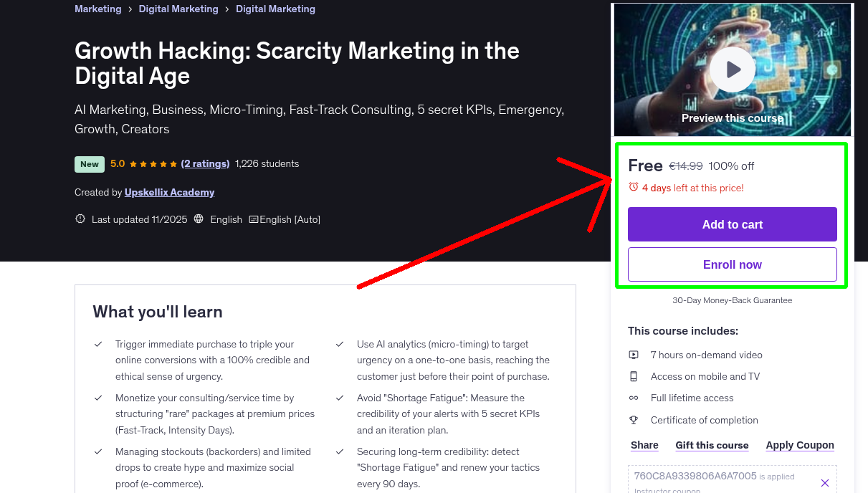Click the New badge on the course
Image resolution: width=868 pixels, height=493 pixels.
coord(89,163)
